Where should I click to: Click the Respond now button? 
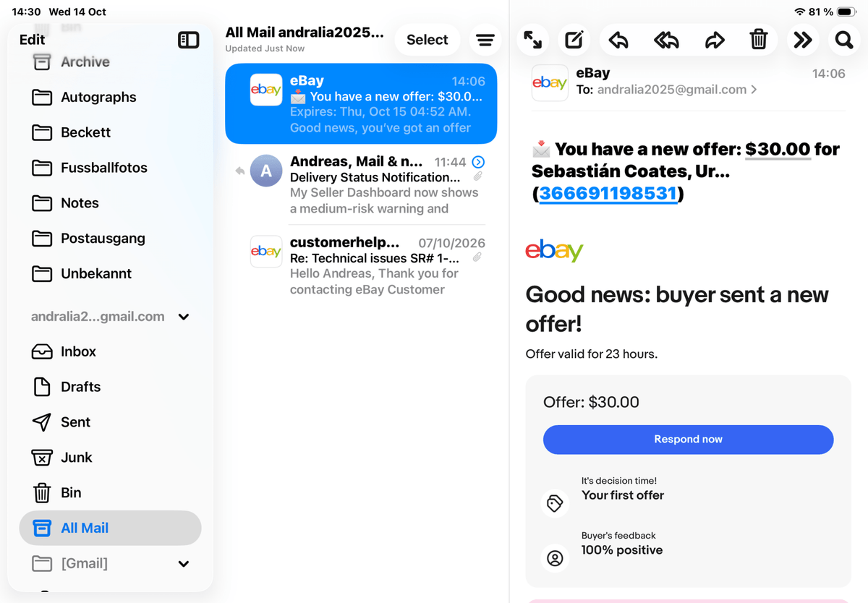[x=689, y=440]
